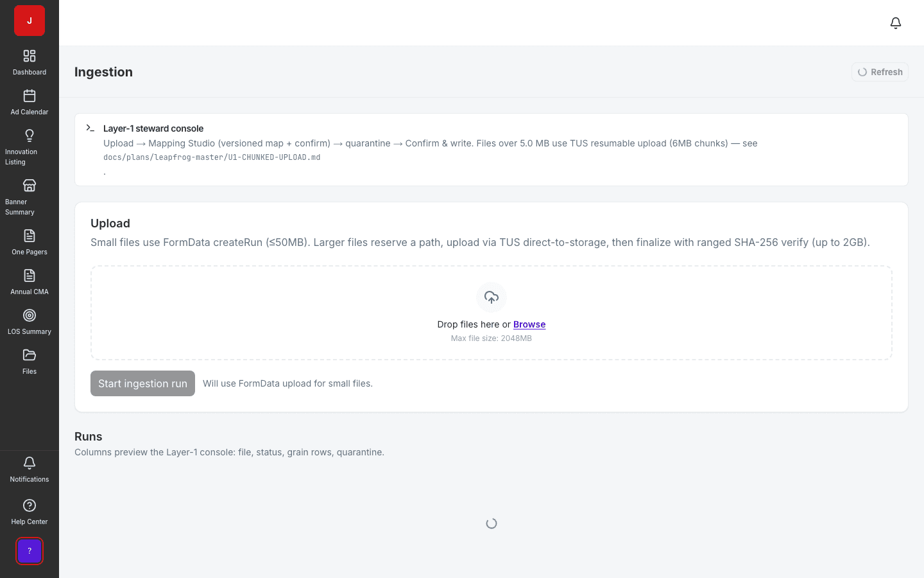Image resolution: width=924 pixels, height=578 pixels.
Task: Open the Ad Calendar section
Action: coord(30,102)
